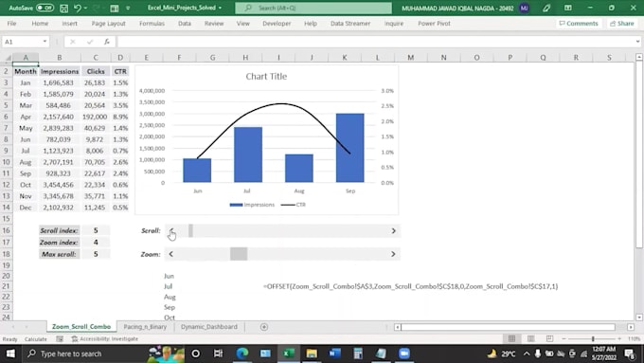Open the View tab
Screen dimensions: 644x363
point(243,24)
